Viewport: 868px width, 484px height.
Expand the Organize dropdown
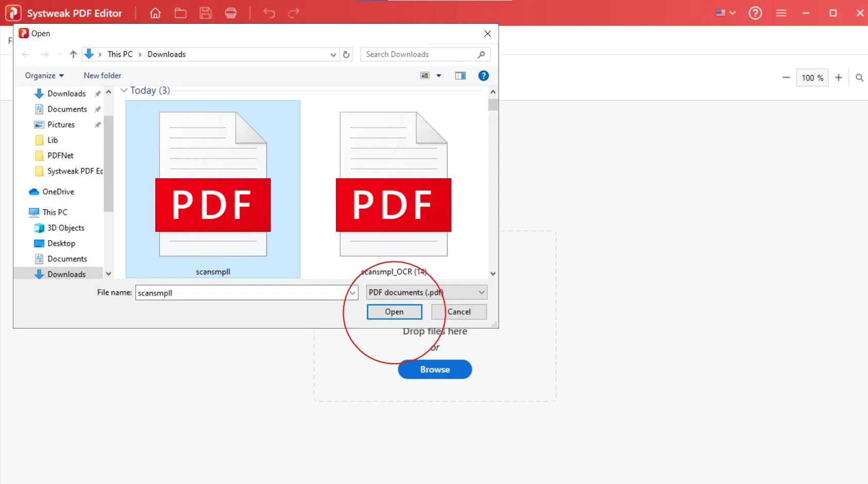pos(44,75)
